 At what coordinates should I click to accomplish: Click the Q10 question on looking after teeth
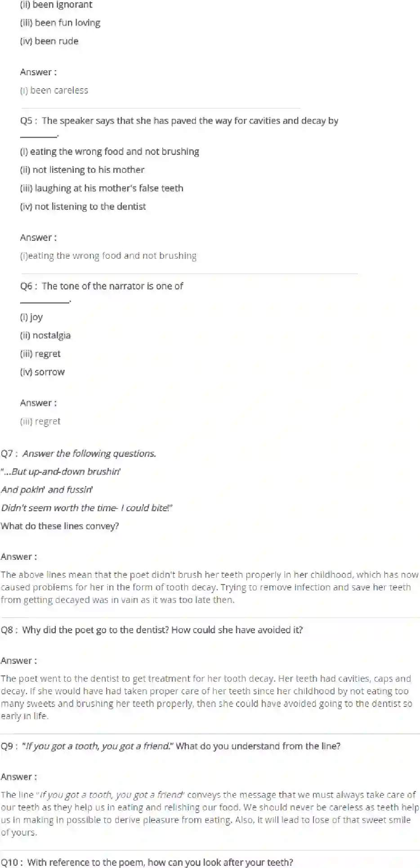click(147, 862)
